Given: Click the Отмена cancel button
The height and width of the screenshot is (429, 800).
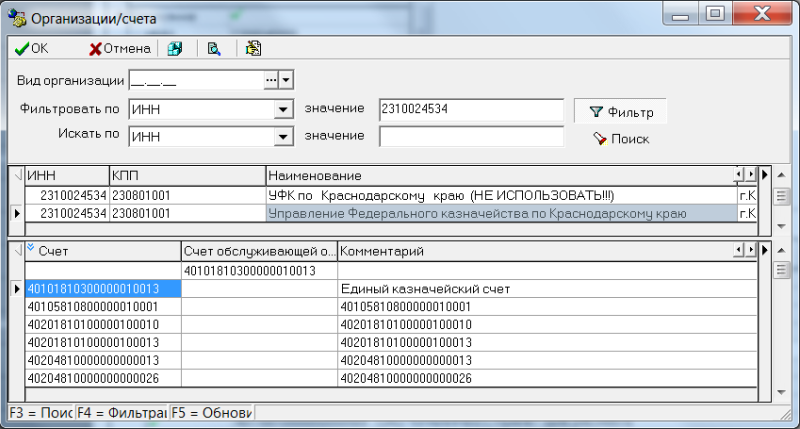Looking at the screenshot, I should coord(120,48).
